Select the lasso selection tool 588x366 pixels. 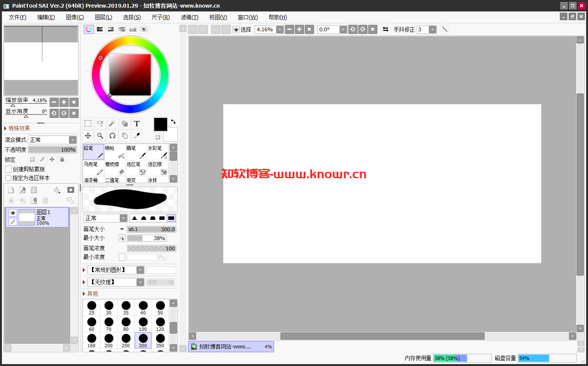pos(100,124)
